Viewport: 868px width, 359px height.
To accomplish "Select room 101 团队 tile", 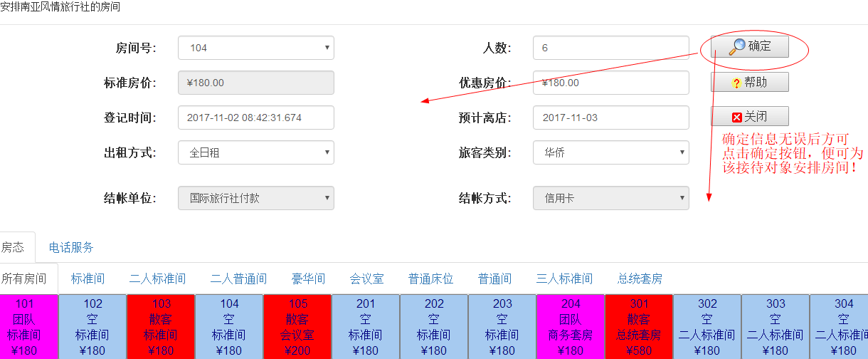I will (28, 327).
